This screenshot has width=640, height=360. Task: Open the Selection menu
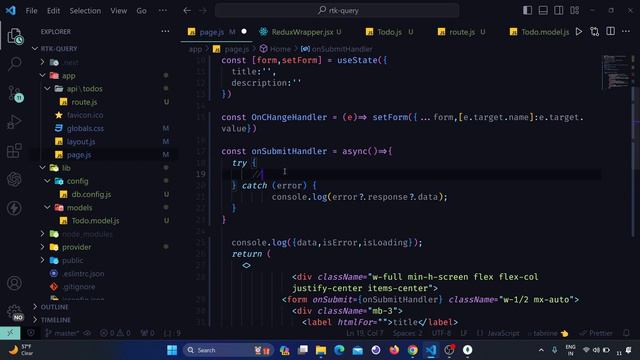tap(85, 11)
